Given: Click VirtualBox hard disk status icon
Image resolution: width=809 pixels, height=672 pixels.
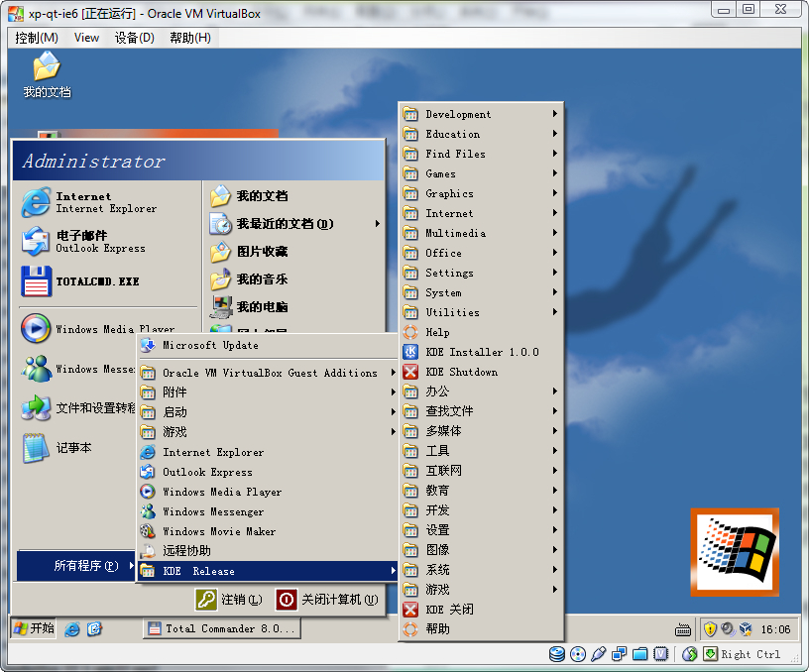Looking at the screenshot, I should click(x=557, y=654).
